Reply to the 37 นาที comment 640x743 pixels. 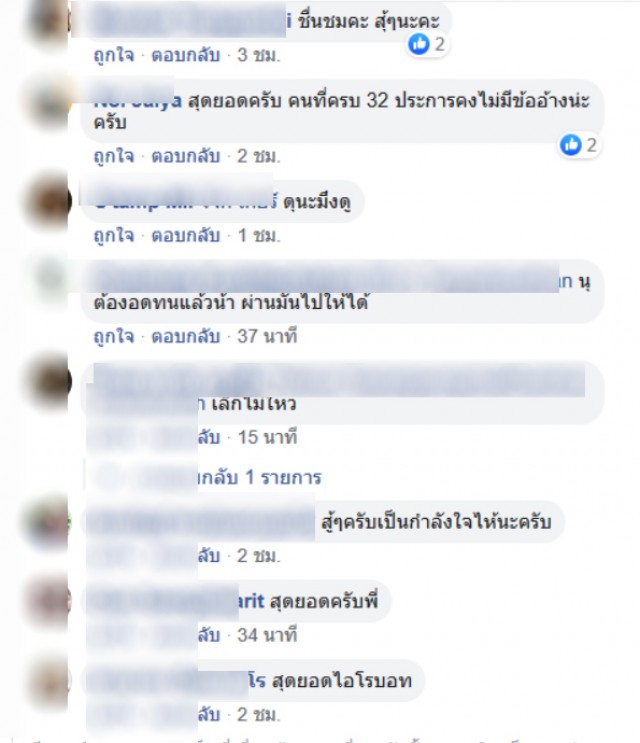click(186, 336)
